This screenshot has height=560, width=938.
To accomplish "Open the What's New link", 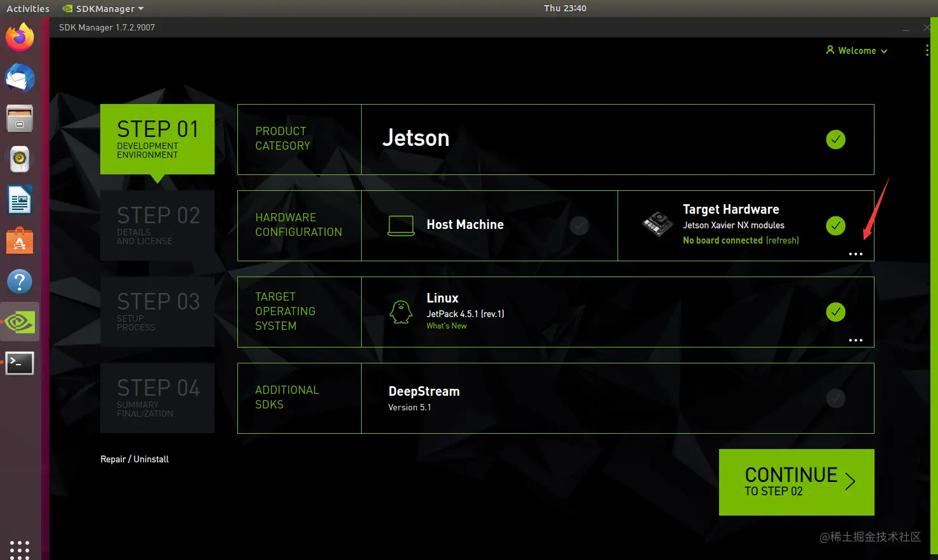I will [x=446, y=326].
